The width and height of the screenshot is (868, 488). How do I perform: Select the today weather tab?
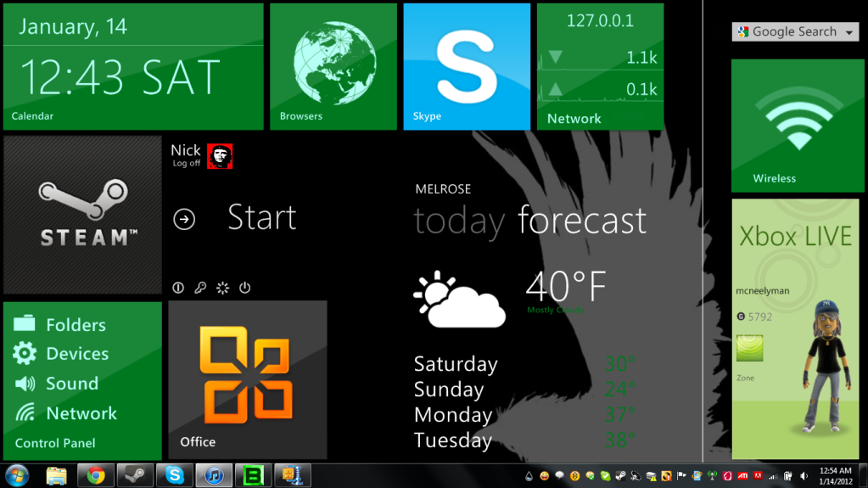(x=460, y=221)
